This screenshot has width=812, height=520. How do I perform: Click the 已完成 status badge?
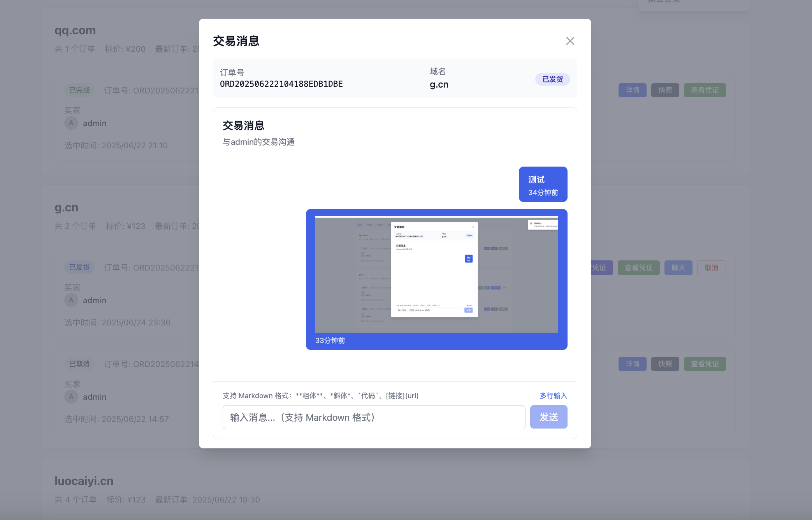tap(79, 90)
